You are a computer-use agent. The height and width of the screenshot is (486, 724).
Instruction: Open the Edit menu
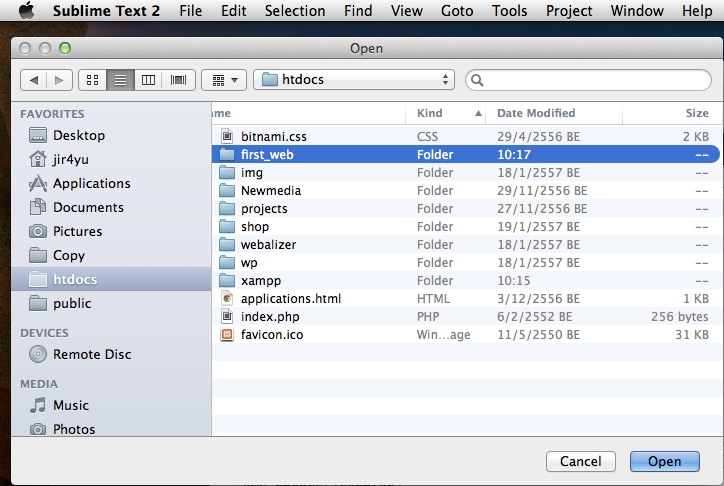click(x=234, y=11)
